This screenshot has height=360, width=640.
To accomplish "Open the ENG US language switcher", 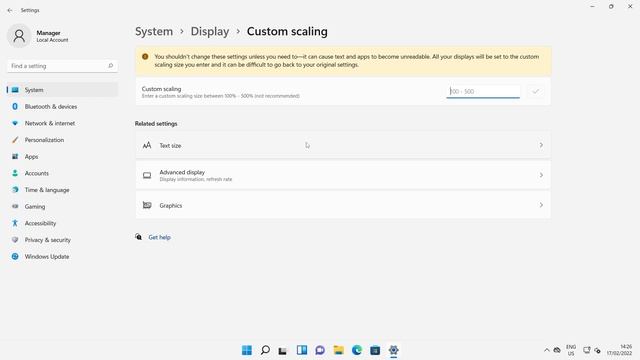I will point(571,350).
